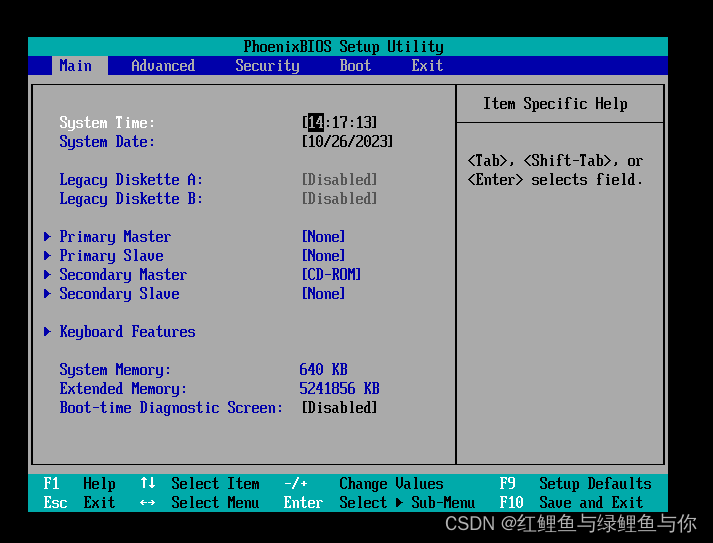Click the PhoenixBIOS Setup Utility title
713x543 pixels.
344,47
